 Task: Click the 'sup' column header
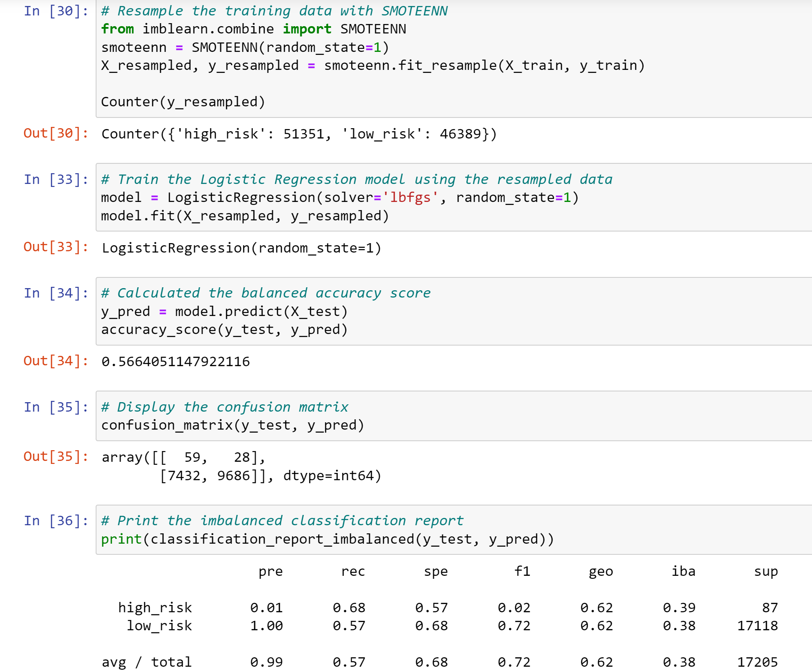coord(766,572)
